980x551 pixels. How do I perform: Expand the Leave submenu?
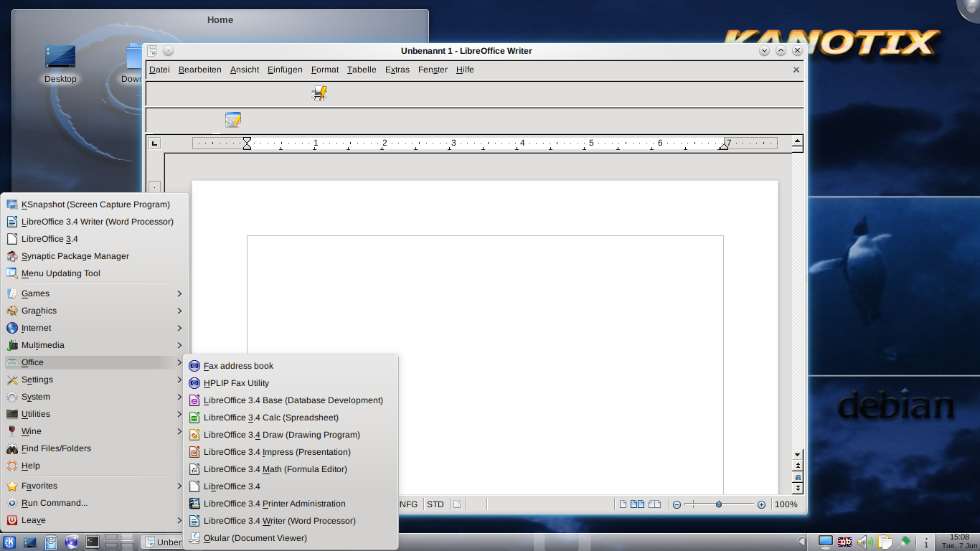tap(95, 520)
